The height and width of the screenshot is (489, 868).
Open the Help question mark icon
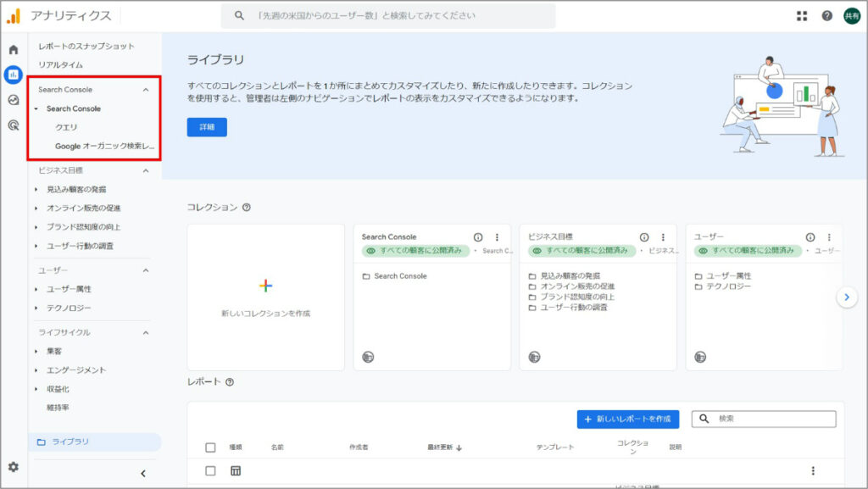827,16
